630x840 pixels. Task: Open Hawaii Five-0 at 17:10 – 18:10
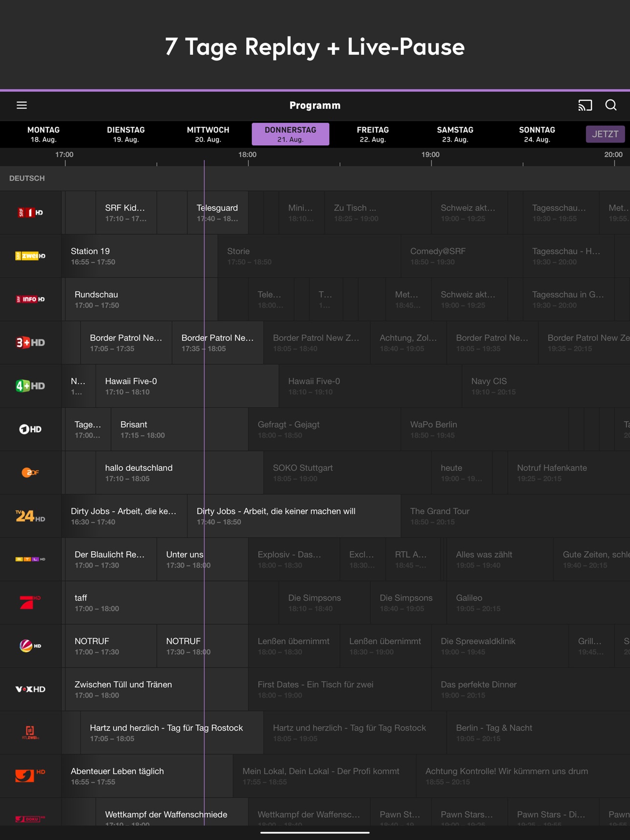187,386
